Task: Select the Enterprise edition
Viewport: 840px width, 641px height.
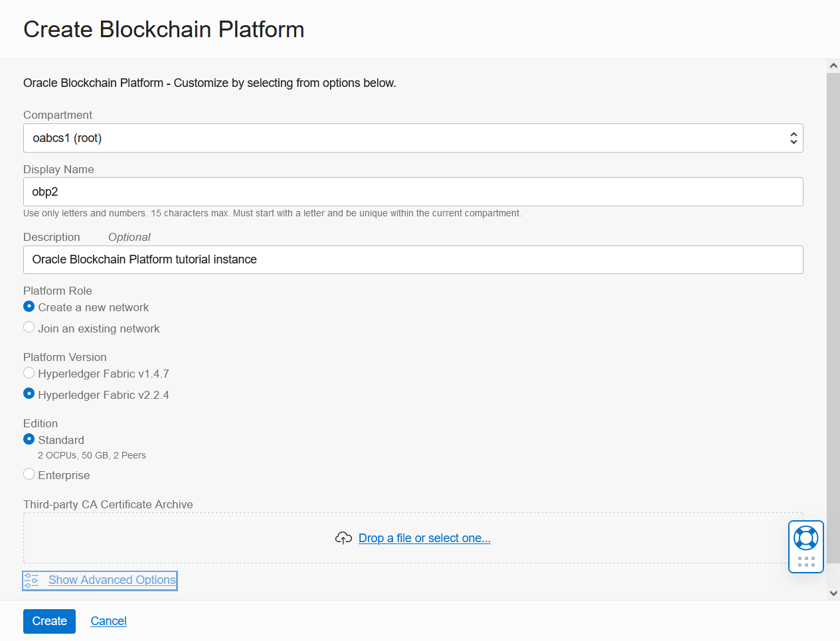Action: (x=29, y=474)
